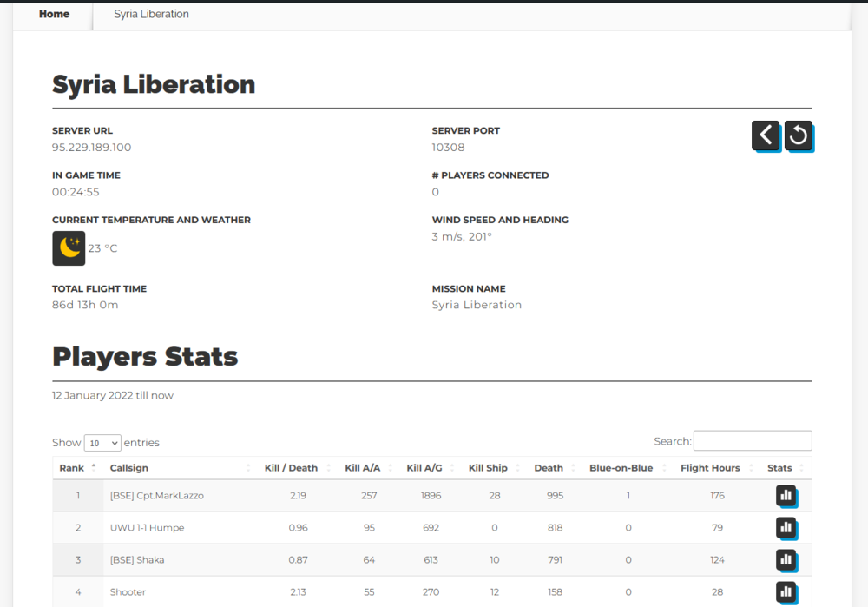The width and height of the screenshot is (868, 607).
Task: Sort table by Kill Ship column
Action: coord(495,468)
